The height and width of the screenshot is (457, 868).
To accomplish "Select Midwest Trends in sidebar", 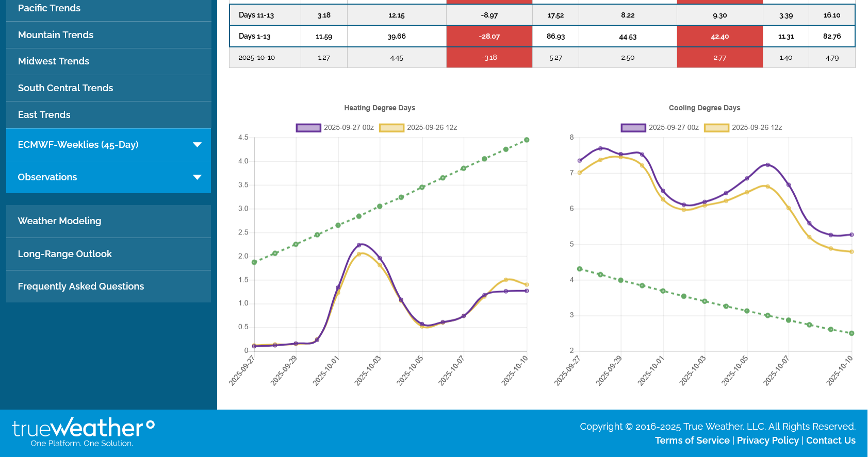I will 54,61.
